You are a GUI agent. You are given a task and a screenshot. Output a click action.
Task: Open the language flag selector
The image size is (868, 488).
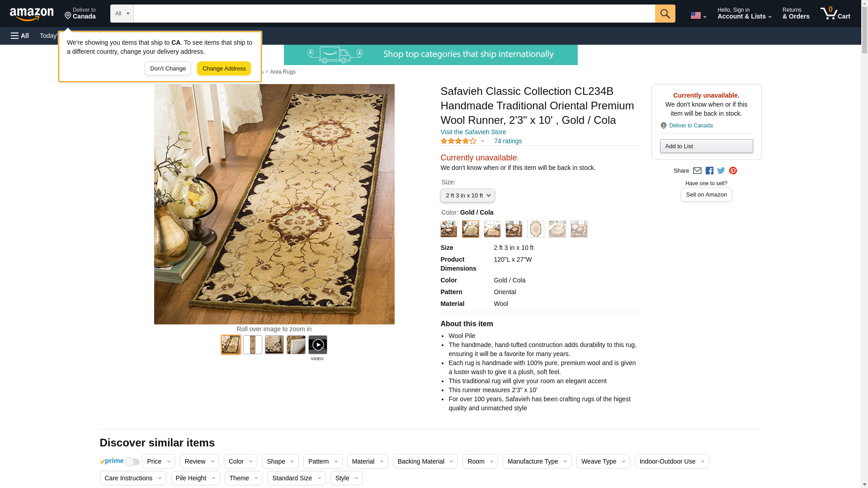point(698,16)
